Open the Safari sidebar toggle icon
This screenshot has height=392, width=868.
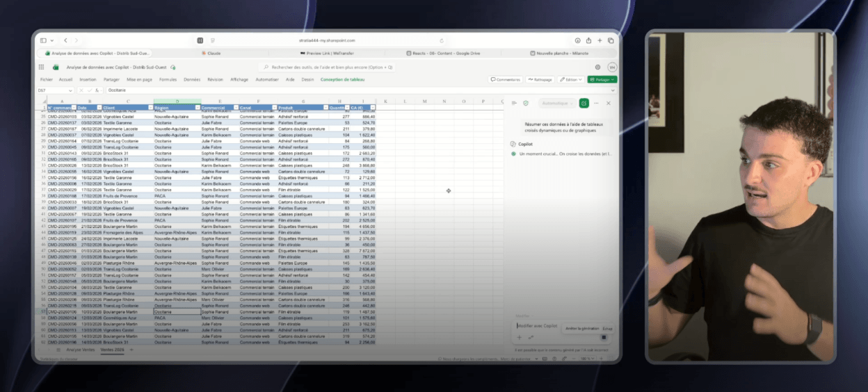pyautogui.click(x=45, y=40)
